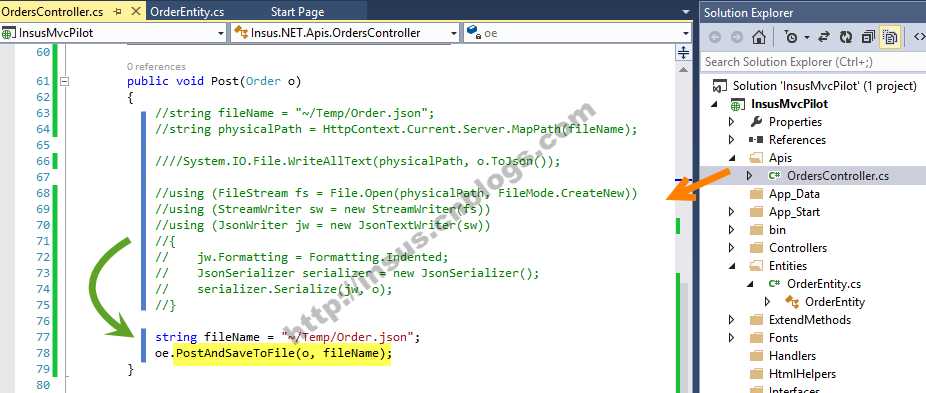Expand the bin folder
The width and height of the screenshot is (926, 393).
point(732,230)
